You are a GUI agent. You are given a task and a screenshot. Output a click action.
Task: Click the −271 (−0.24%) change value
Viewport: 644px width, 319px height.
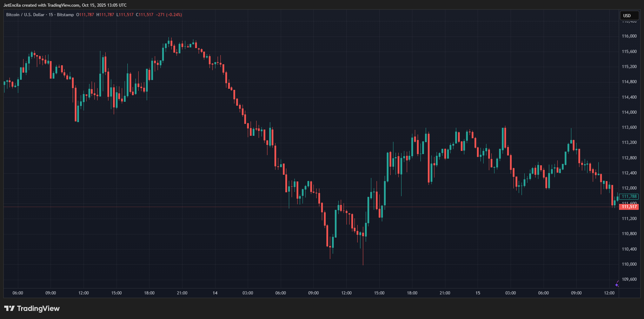click(x=169, y=15)
